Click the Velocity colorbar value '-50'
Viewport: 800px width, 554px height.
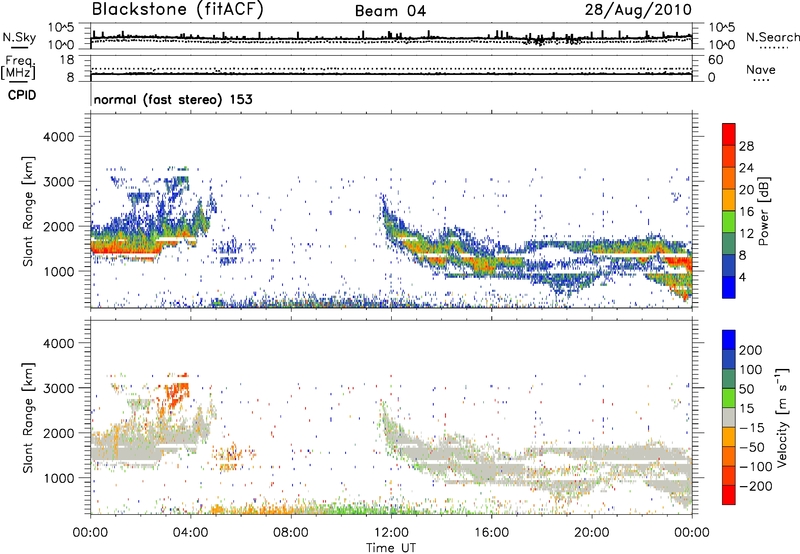(752, 447)
